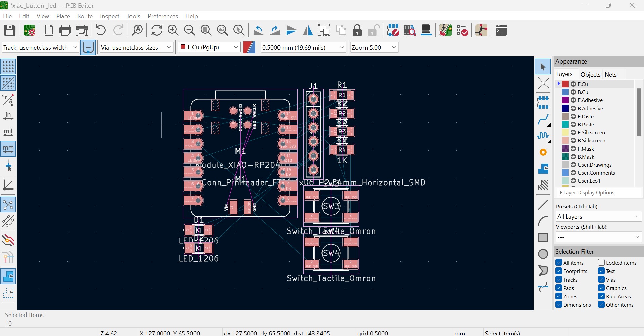Open the Track width dropdown
Screen dimensions: 644x336
tap(40, 47)
